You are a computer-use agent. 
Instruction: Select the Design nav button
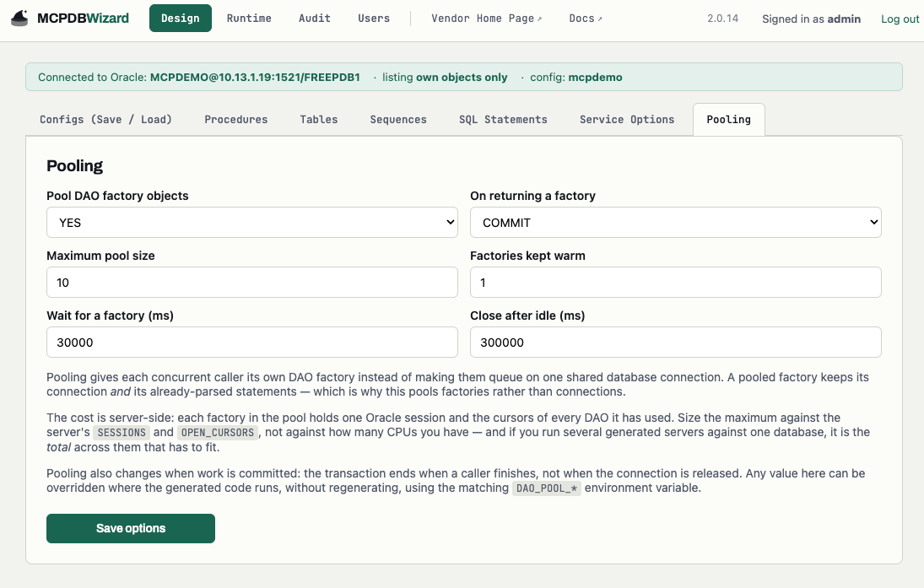[x=181, y=19]
